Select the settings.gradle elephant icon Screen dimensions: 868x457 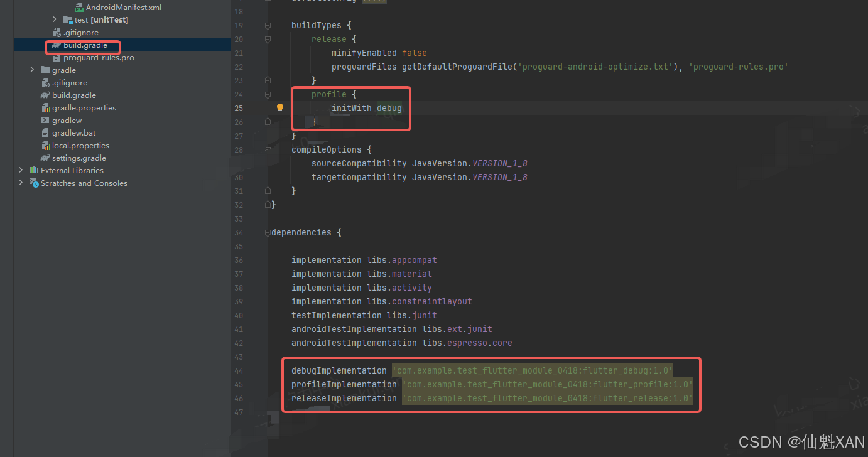[x=45, y=158]
